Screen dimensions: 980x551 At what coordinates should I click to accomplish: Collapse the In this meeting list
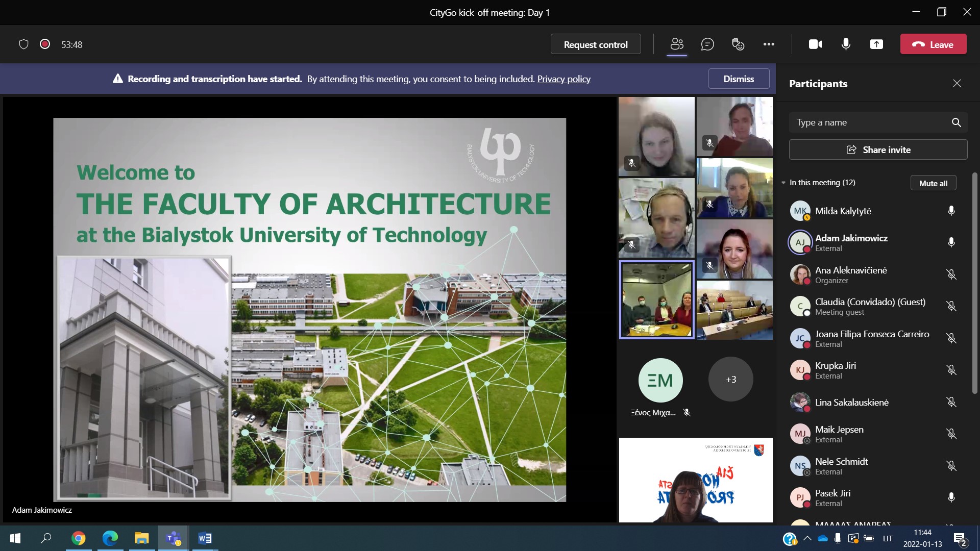(783, 183)
